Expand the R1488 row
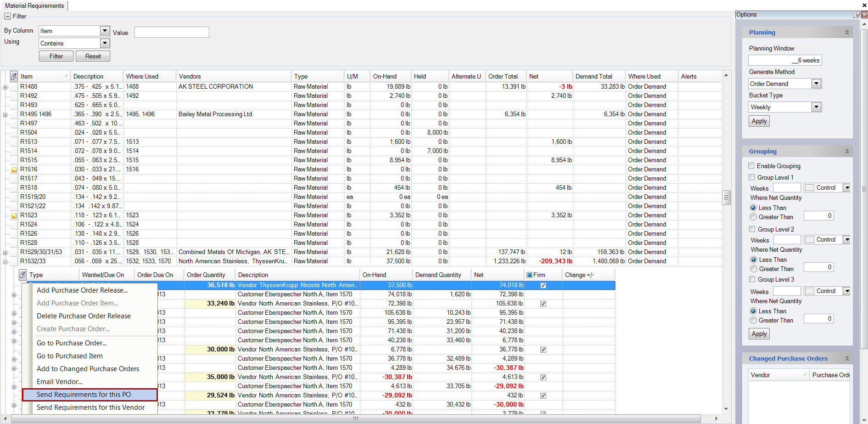 pyautogui.click(x=5, y=87)
